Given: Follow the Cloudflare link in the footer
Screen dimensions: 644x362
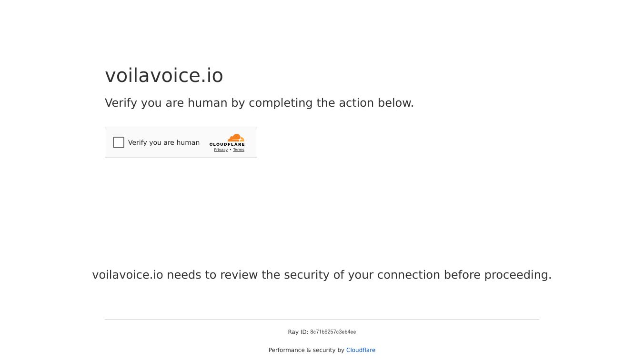Looking at the screenshot, I should click(361, 350).
